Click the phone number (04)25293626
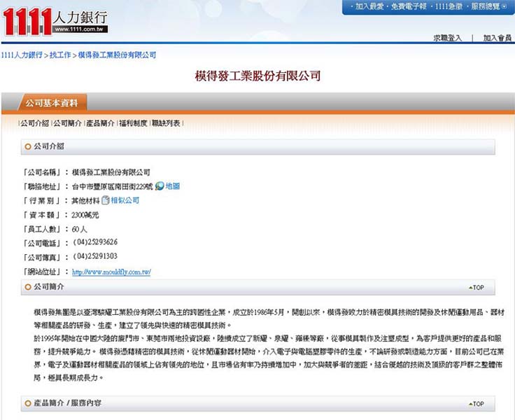This screenshot has width=515, height=420. [95, 242]
